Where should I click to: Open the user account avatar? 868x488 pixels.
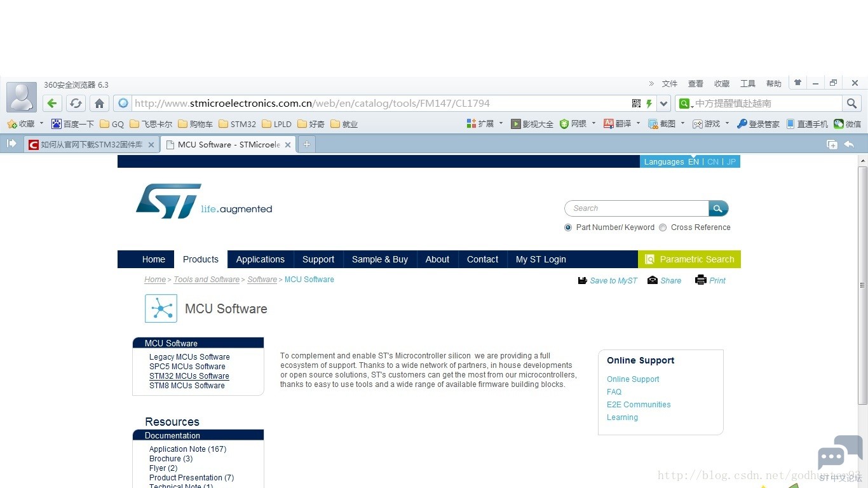[22, 97]
